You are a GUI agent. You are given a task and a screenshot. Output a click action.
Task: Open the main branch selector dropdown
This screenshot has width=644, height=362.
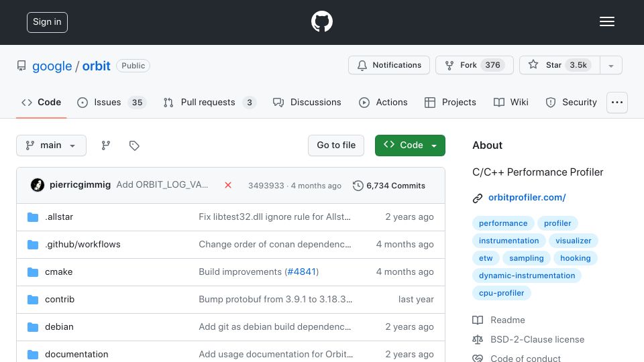pyautogui.click(x=52, y=145)
